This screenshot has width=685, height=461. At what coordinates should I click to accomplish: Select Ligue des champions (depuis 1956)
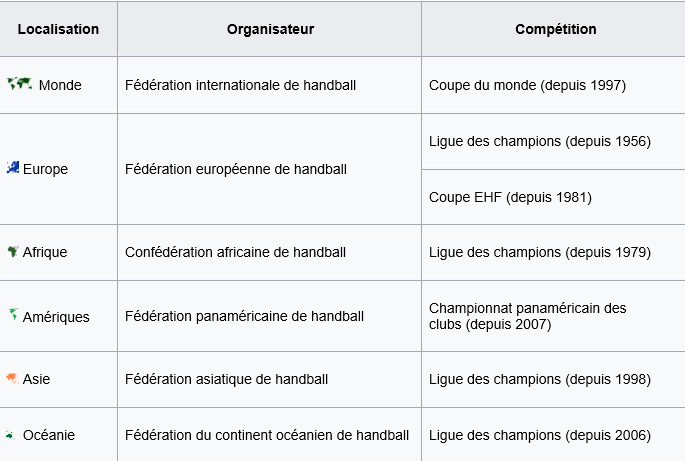tap(540, 142)
